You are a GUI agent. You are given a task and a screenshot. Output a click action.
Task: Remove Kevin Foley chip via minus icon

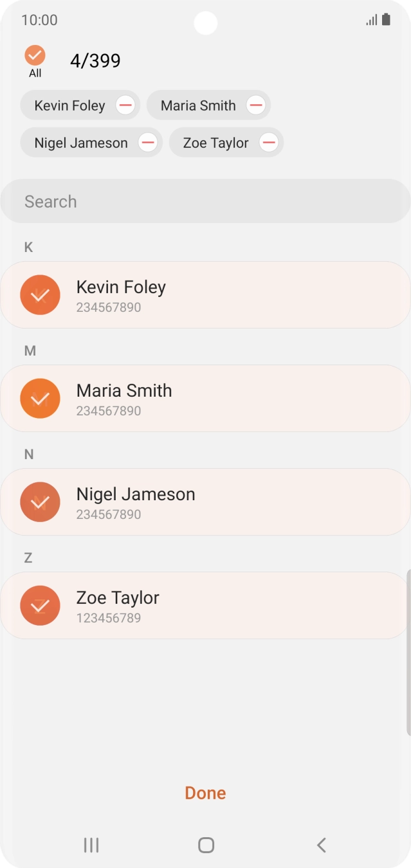[x=125, y=105]
